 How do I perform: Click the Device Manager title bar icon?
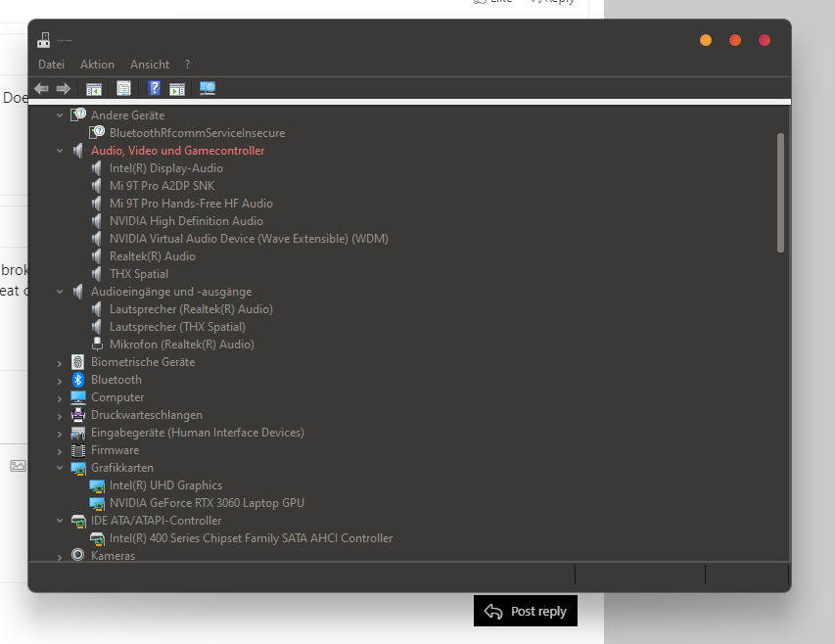[x=44, y=40]
